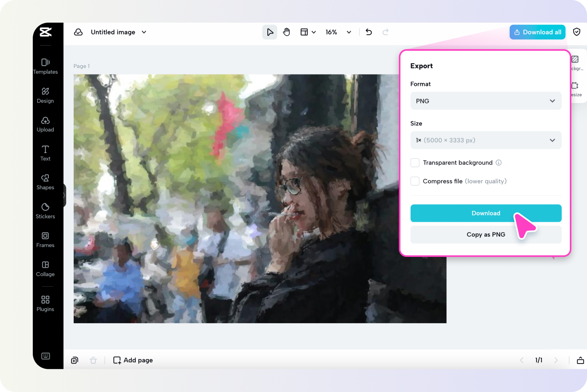
Task: Open the CapCut home logo
Action: pyautogui.click(x=46, y=32)
